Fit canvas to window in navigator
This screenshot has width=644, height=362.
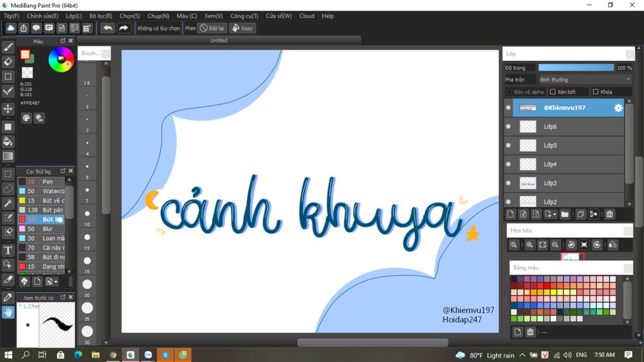pos(543,244)
